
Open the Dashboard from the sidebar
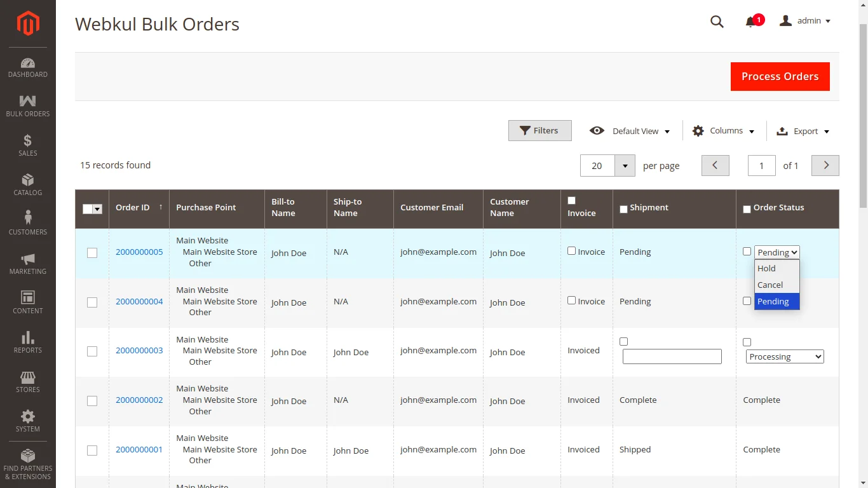(27, 67)
